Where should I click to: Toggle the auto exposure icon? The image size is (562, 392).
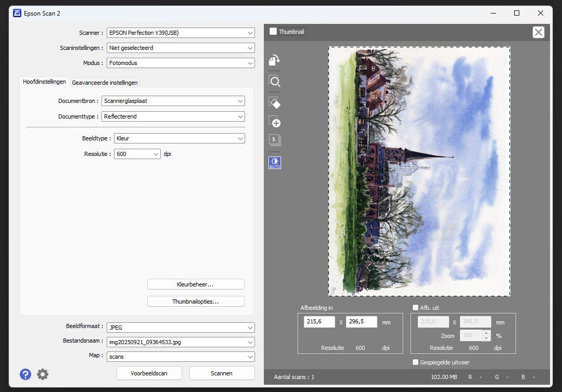[274, 162]
